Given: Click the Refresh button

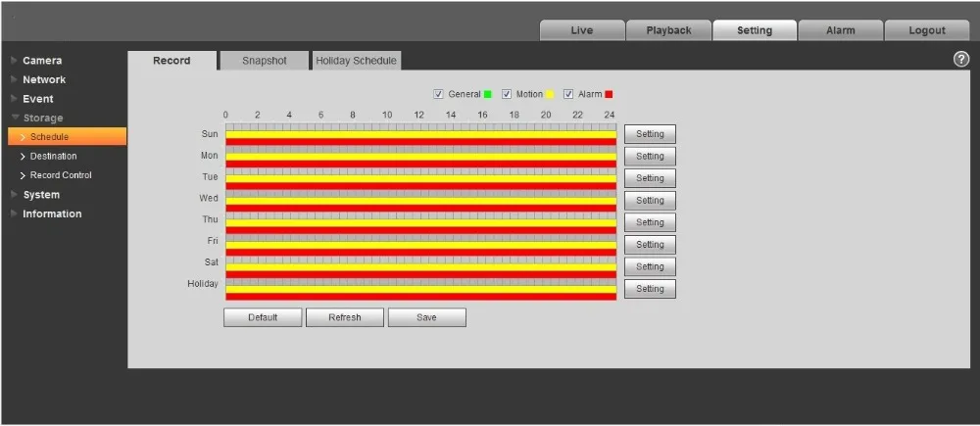Looking at the screenshot, I should point(345,317).
